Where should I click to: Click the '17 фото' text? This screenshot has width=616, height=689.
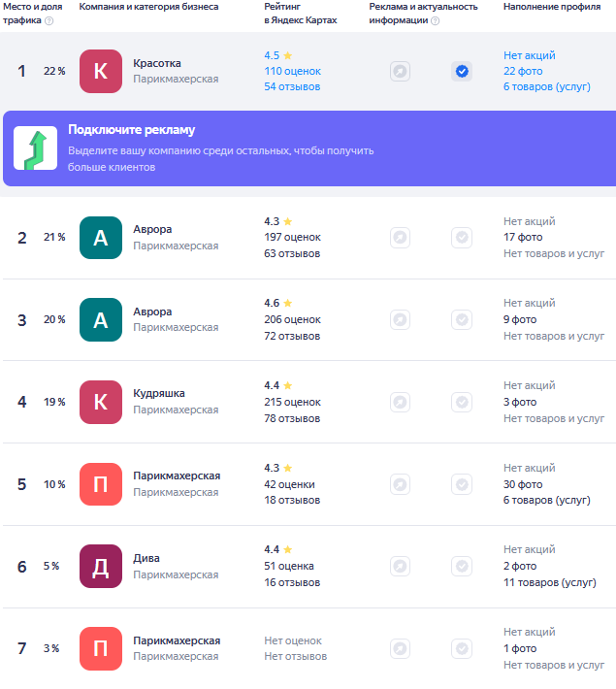point(523,238)
